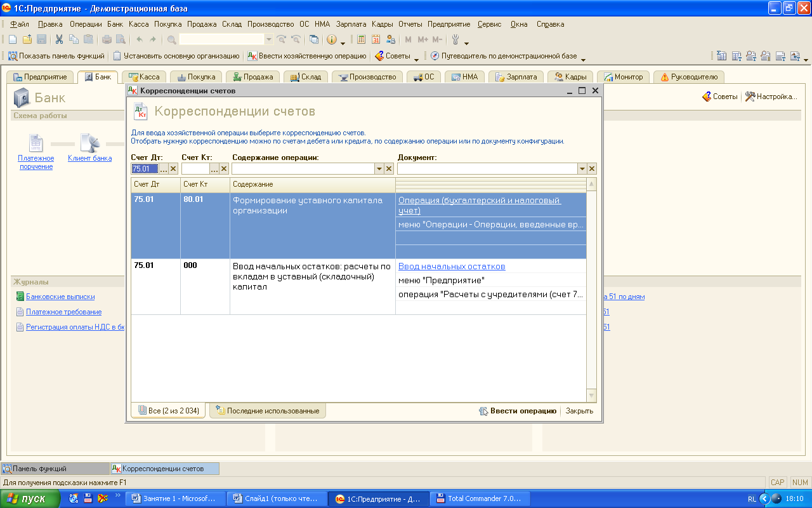The image size is (812, 508).
Task: Click the wrench tools icon
Action: (455, 39)
